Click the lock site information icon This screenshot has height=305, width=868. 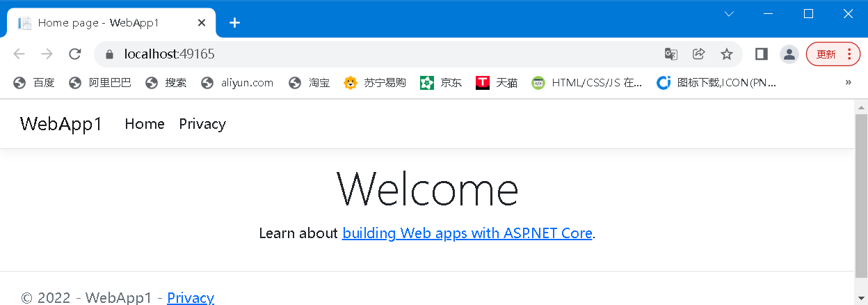(x=108, y=54)
